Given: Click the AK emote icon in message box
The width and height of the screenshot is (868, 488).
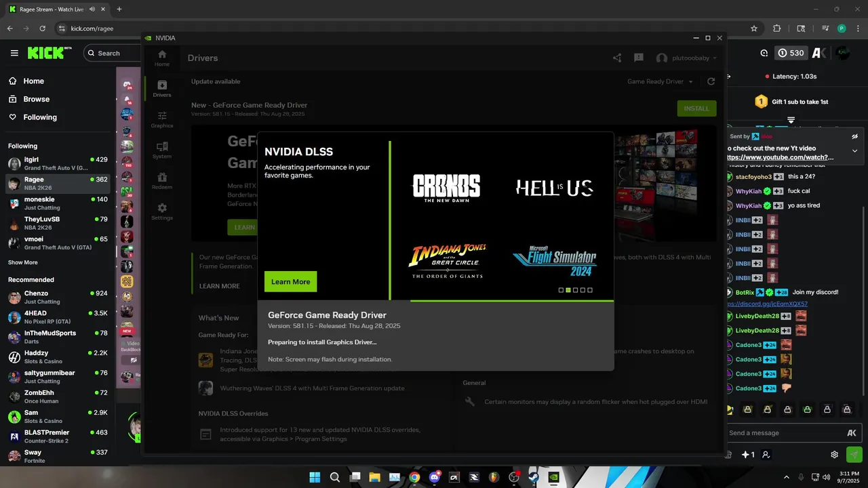Looking at the screenshot, I should pyautogui.click(x=852, y=433).
